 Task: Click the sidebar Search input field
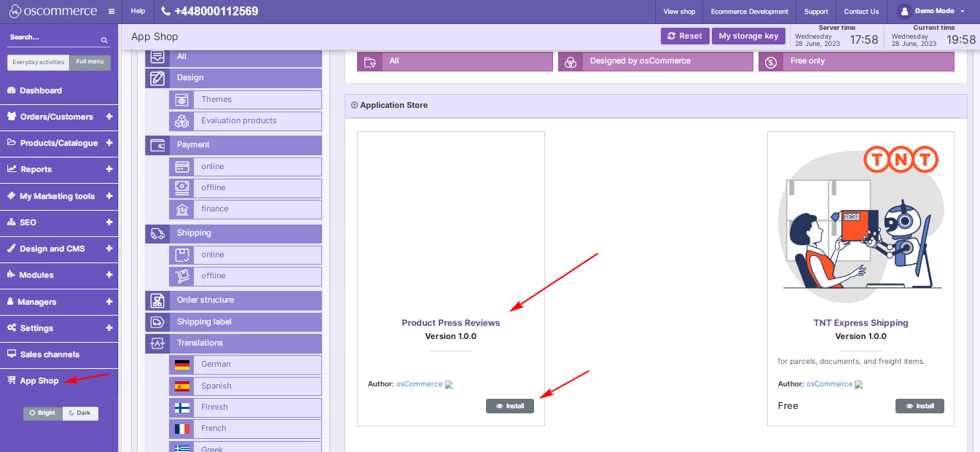pos(54,37)
